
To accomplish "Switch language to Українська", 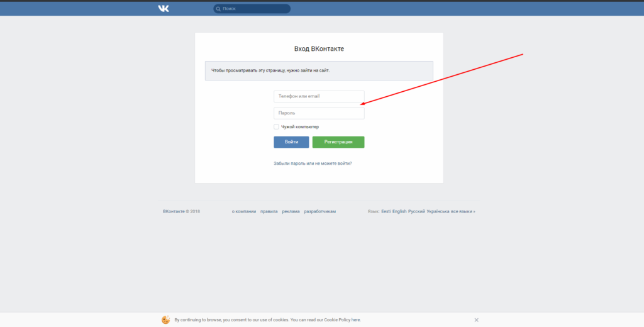I will click(438, 211).
